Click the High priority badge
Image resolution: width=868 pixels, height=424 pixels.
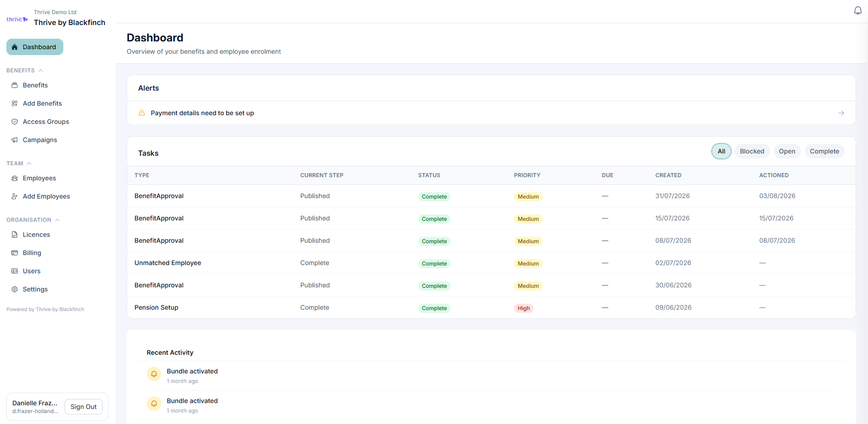[x=524, y=308]
